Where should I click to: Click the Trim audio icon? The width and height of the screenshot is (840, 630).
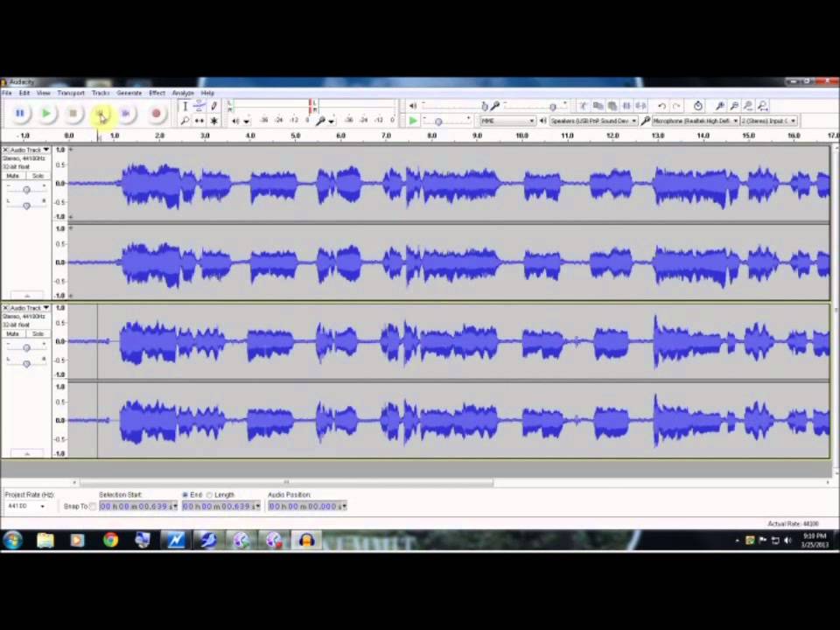[626, 106]
